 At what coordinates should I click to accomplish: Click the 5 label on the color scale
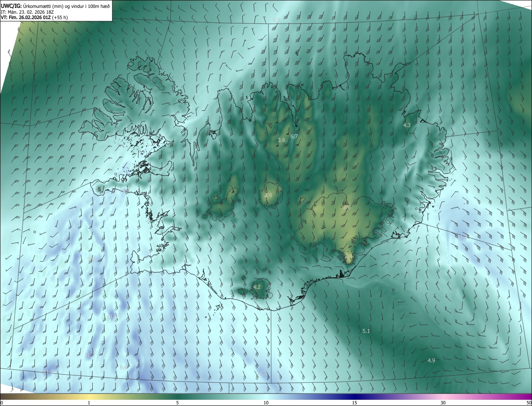[177, 403]
